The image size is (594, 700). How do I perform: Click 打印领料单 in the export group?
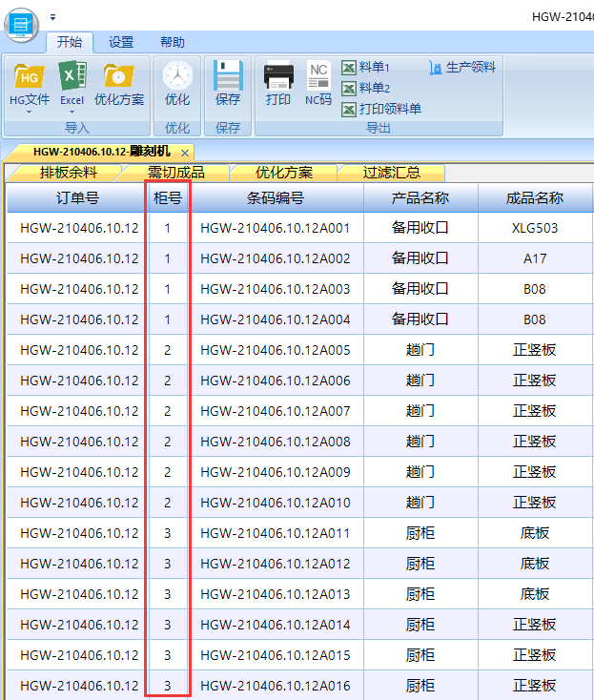(381, 109)
